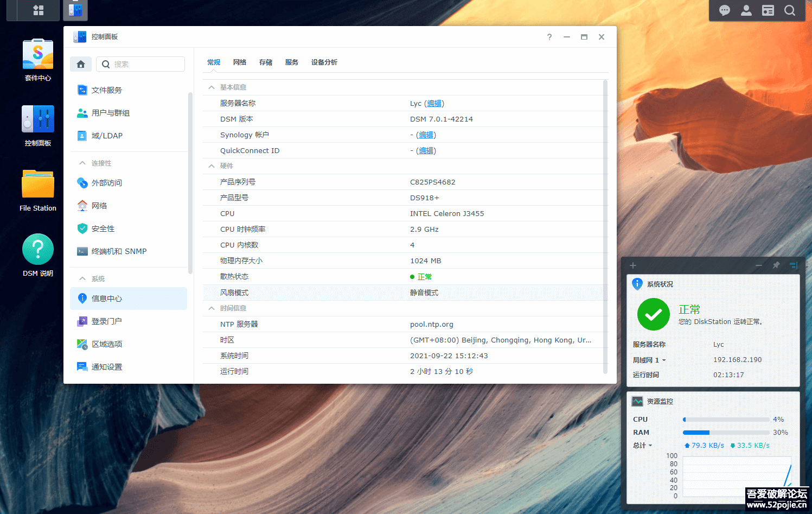Image resolution: width=812 pixels, height=514 pixels.
Task: Click the RAM usage bar in resource monitor
Action: (x=726, y=433)
